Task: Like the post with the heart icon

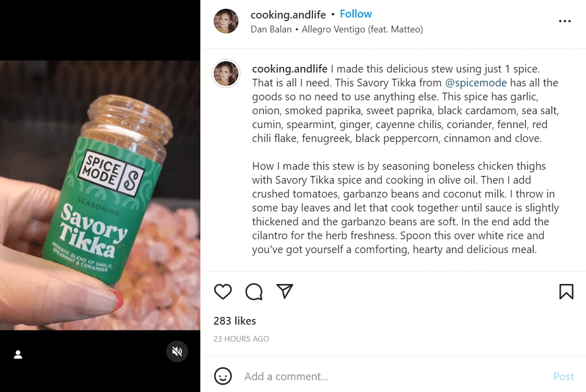Action: coord(223,292)
